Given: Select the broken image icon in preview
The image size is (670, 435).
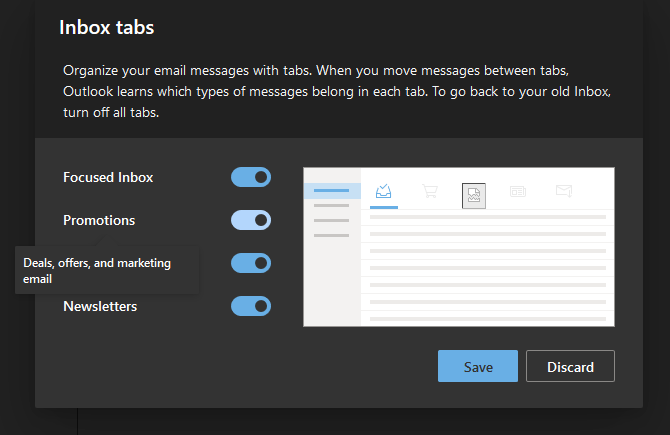Looking at the screenshot, I should click(474, 194).
